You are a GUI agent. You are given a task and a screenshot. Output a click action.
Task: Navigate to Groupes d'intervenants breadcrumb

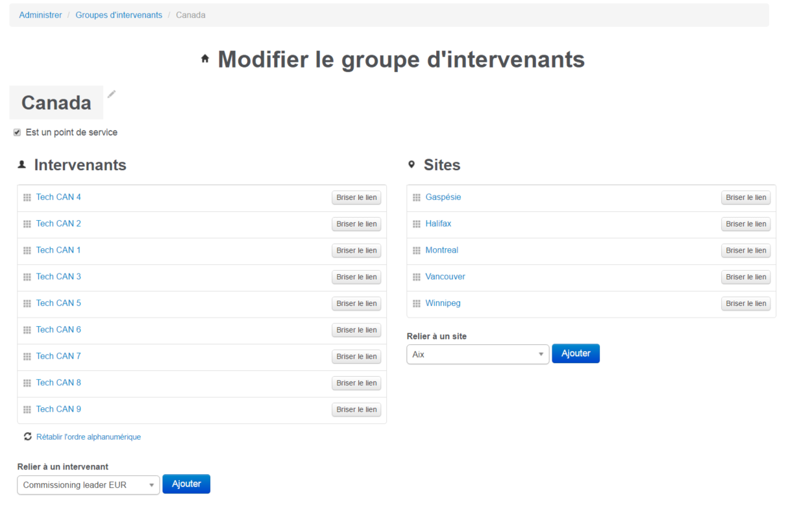119,14
